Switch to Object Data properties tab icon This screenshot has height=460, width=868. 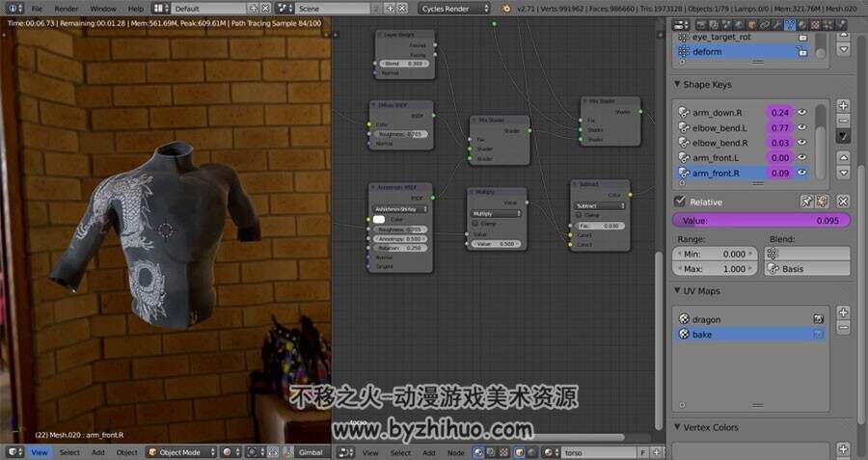click(x=790, y=24)
